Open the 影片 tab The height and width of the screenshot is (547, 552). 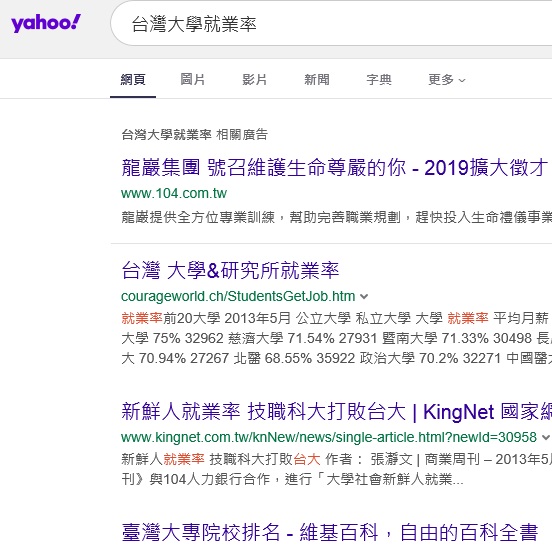point(255,80)
